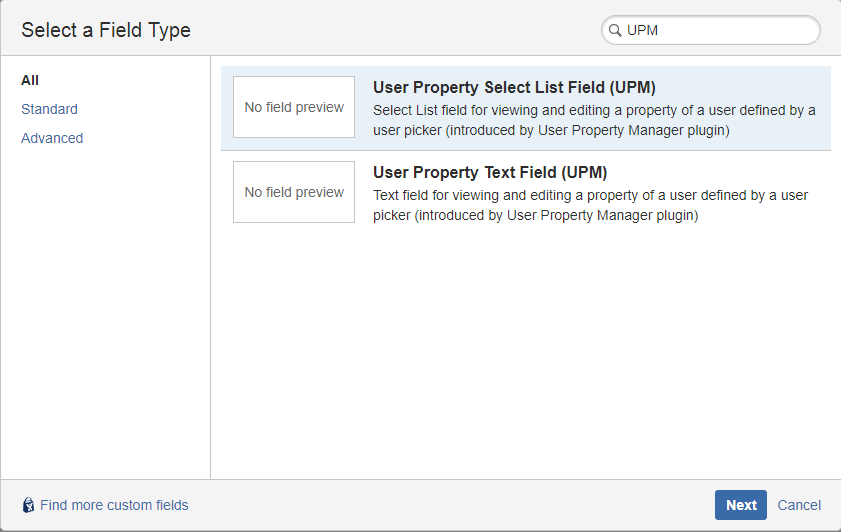Switch to the Standard field types category
The height and width of the screenshot is (532, 841).
tap(49, 109)
